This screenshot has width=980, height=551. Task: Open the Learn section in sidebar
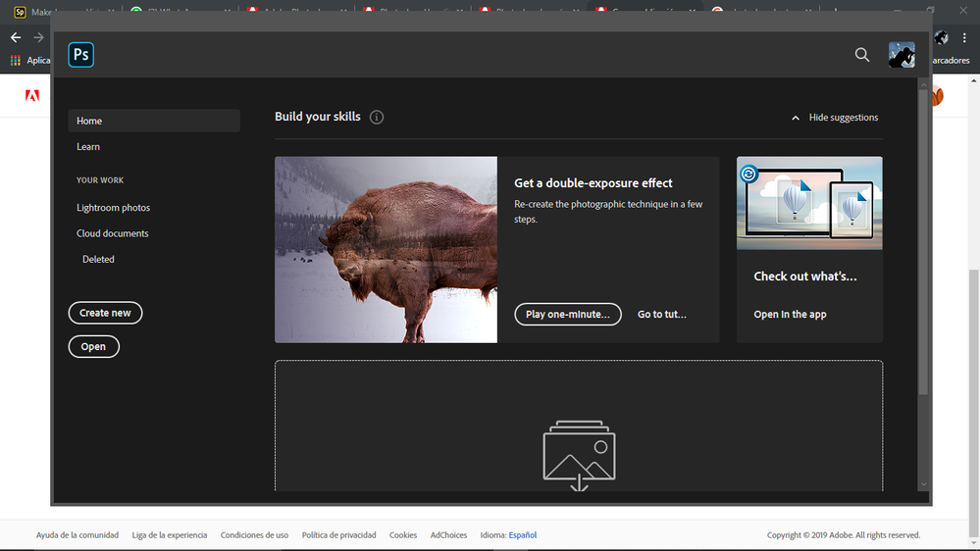tap(88, 146)
